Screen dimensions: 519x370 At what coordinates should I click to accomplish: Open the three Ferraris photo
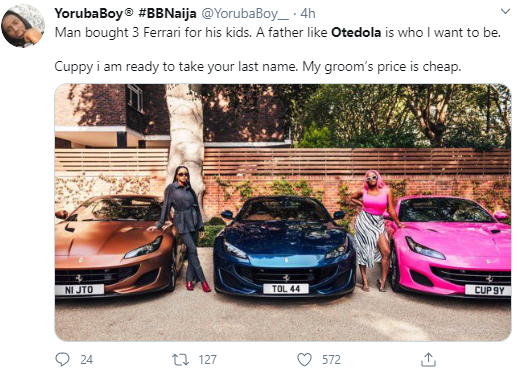coord(283,212)
